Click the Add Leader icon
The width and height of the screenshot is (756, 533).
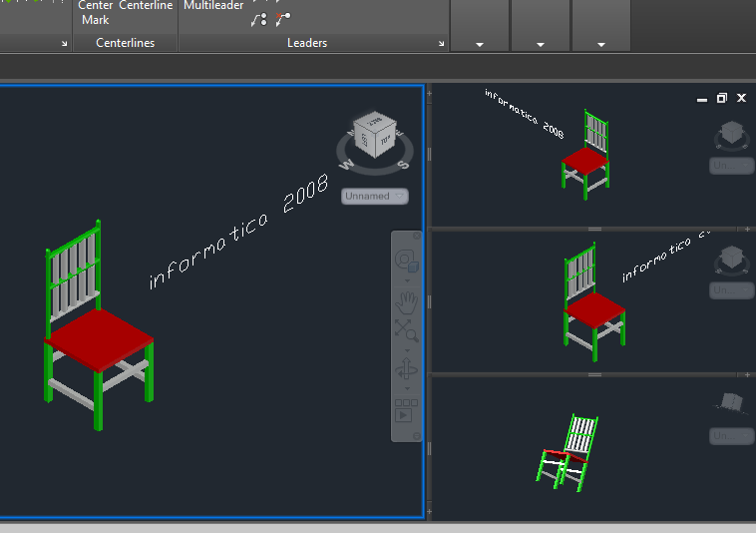pos(259,18)
